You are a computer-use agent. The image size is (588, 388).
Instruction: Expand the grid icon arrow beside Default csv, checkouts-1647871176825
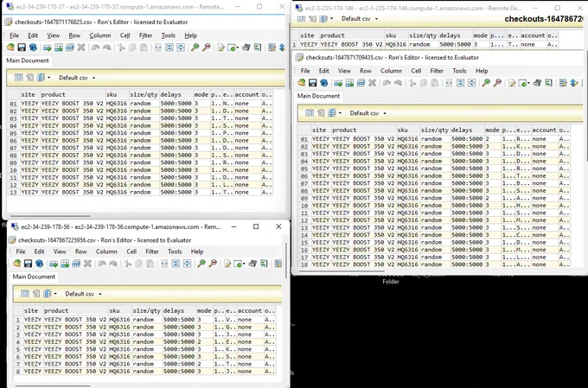tap(48, 78)
